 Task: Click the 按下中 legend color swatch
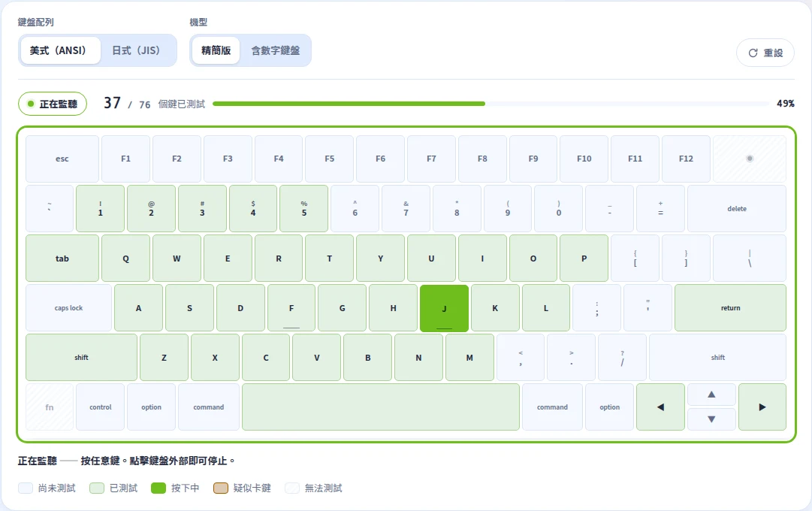(158, 488)
